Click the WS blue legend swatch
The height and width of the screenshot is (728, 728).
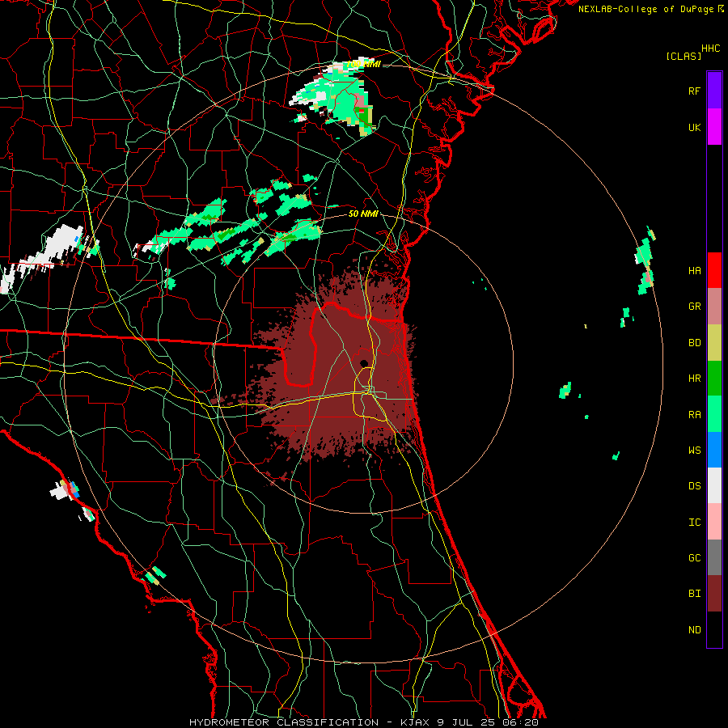pyautogui.click(x=714, y=450)
